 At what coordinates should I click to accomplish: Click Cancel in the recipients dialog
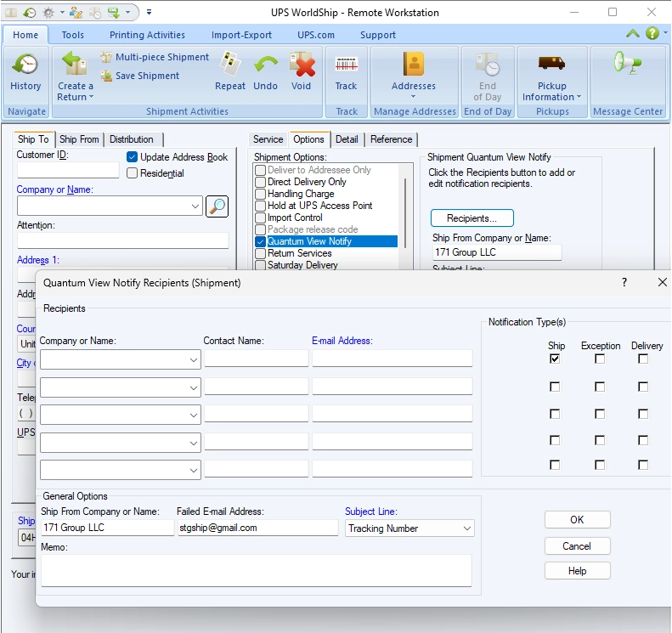tap(577, 546)
